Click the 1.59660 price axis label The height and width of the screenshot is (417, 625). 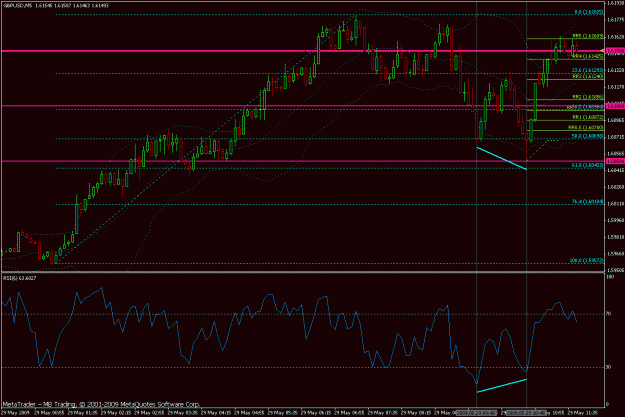pos(615,254)
